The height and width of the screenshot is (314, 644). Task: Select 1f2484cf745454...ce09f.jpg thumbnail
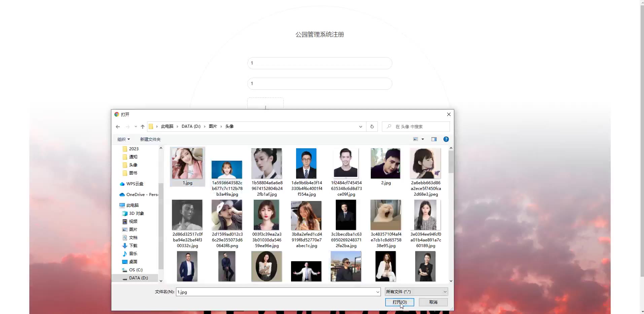pyautogui.click(x=346, y=164)
